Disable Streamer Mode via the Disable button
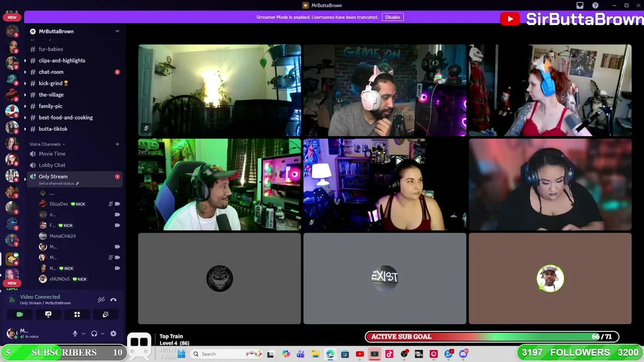The width and height of the screenshot is (644, 362). 392,17
